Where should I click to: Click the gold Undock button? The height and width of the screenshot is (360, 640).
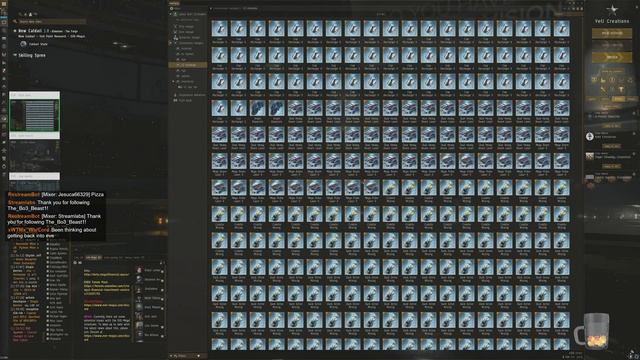[x=612, y=57]
